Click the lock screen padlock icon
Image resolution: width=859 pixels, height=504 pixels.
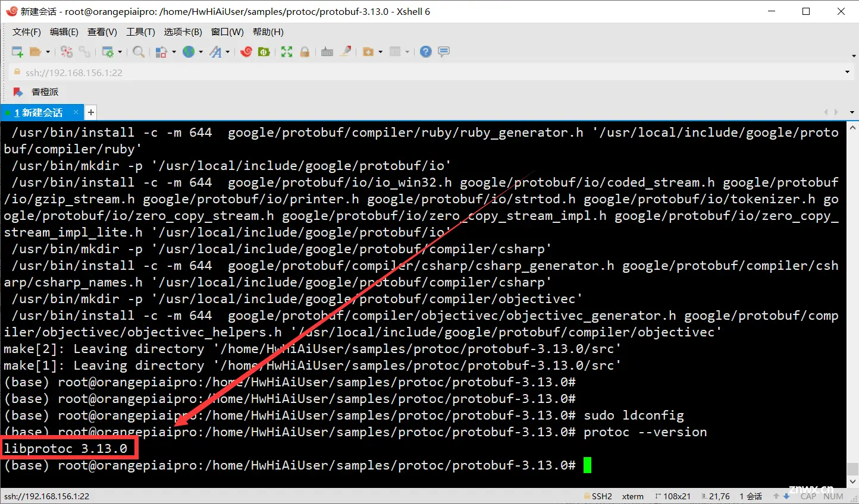[x=305, y=52]
